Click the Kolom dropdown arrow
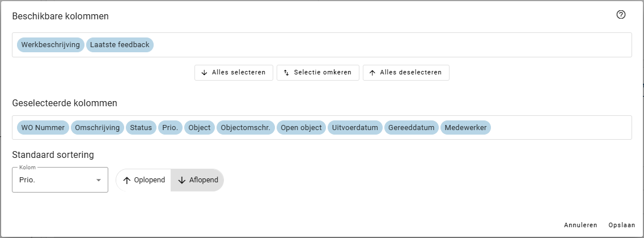 coord(98,180)
